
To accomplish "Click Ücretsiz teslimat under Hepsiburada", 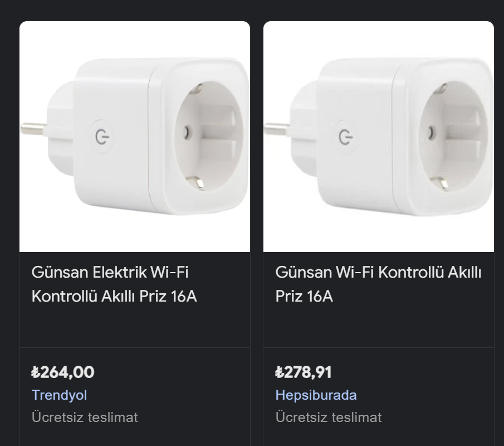I will [x=329, y=417].
